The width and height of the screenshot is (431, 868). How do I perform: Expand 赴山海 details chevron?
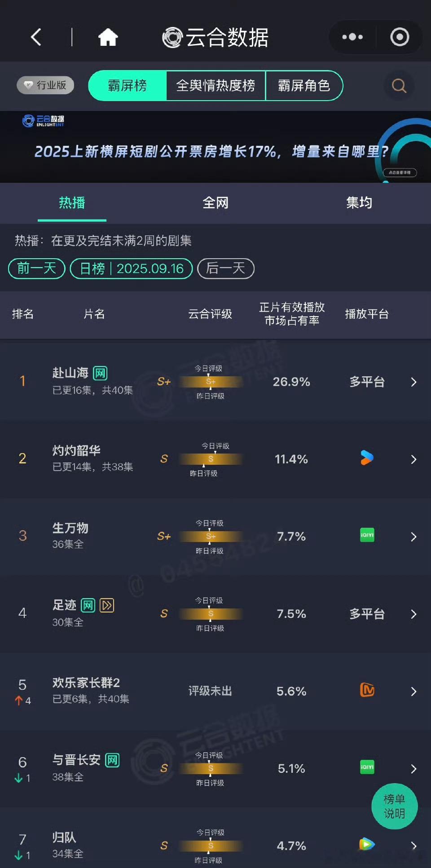click(x=414, y=382)
